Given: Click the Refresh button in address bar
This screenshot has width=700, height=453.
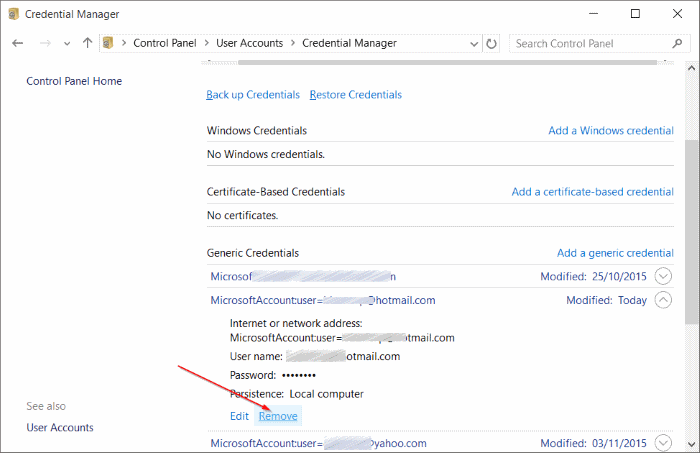Looking at the screenshot, I should click(491, 44).
